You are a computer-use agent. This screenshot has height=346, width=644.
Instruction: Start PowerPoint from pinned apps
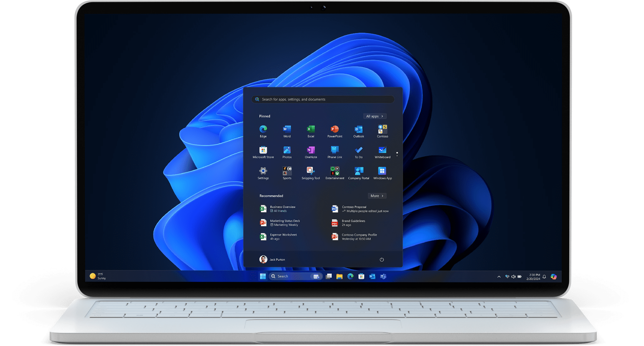335,131
